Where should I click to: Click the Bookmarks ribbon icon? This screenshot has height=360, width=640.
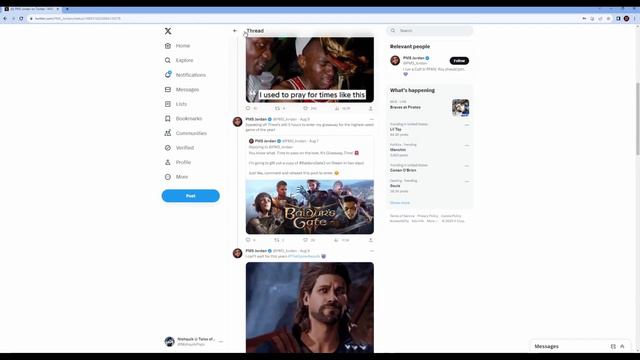tap(168, 119)
